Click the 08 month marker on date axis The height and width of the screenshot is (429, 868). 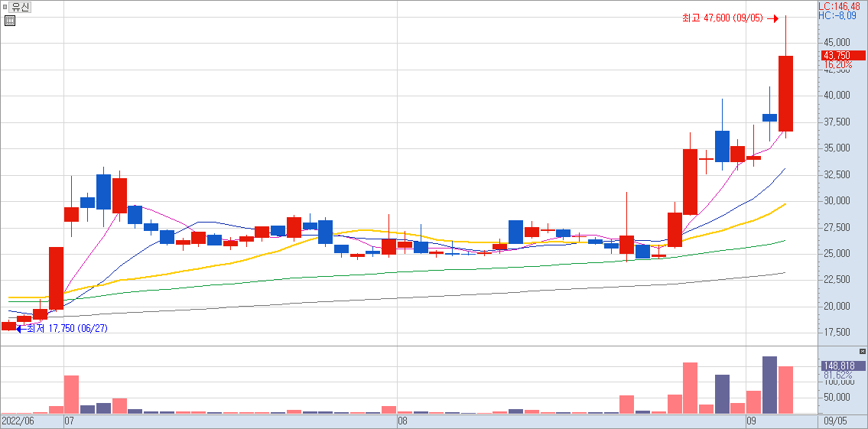pyautogui.click(x=404, y=421)
